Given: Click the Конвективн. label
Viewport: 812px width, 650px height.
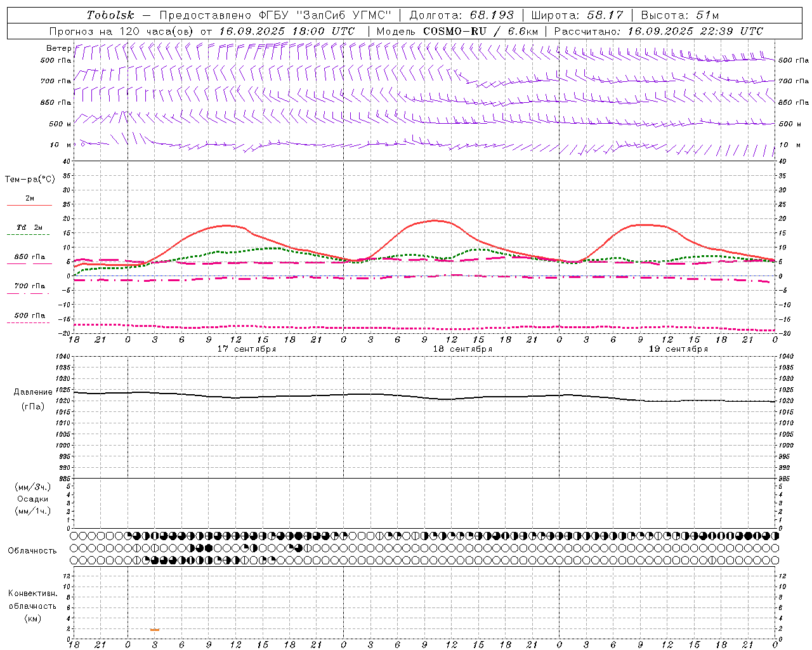Looking at the screenshot, I should 32,594.
